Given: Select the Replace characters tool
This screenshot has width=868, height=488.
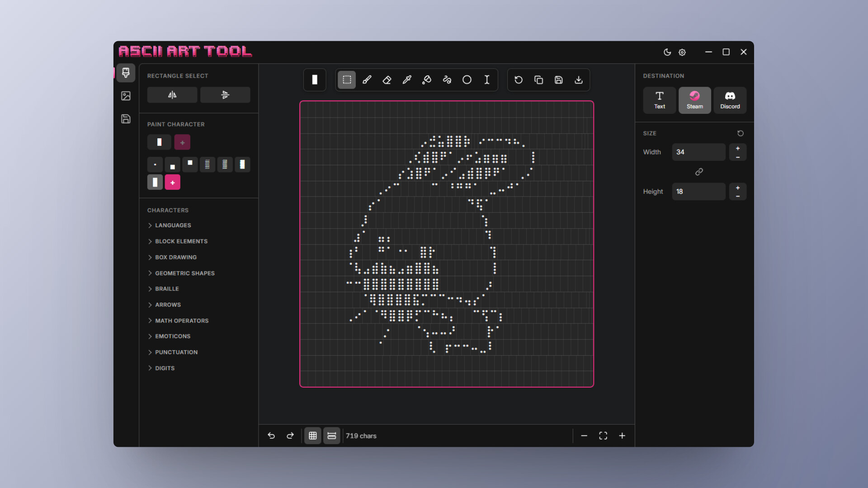Looking at the screenshot, I should [x=447, y=80].
